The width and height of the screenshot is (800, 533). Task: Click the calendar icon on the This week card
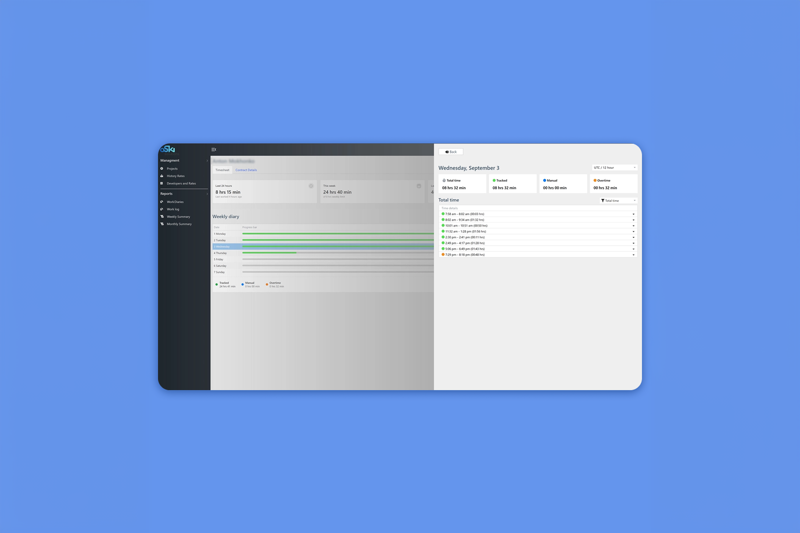(x=419, y=186)
